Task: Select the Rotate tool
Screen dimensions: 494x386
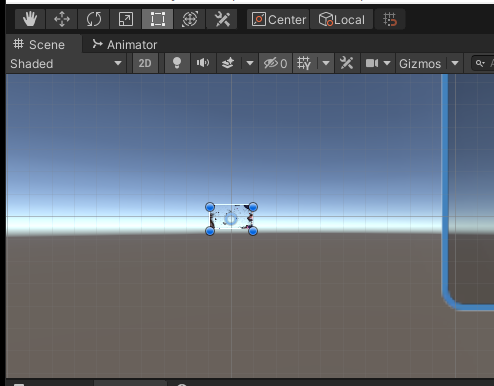Action: (94, 19)
